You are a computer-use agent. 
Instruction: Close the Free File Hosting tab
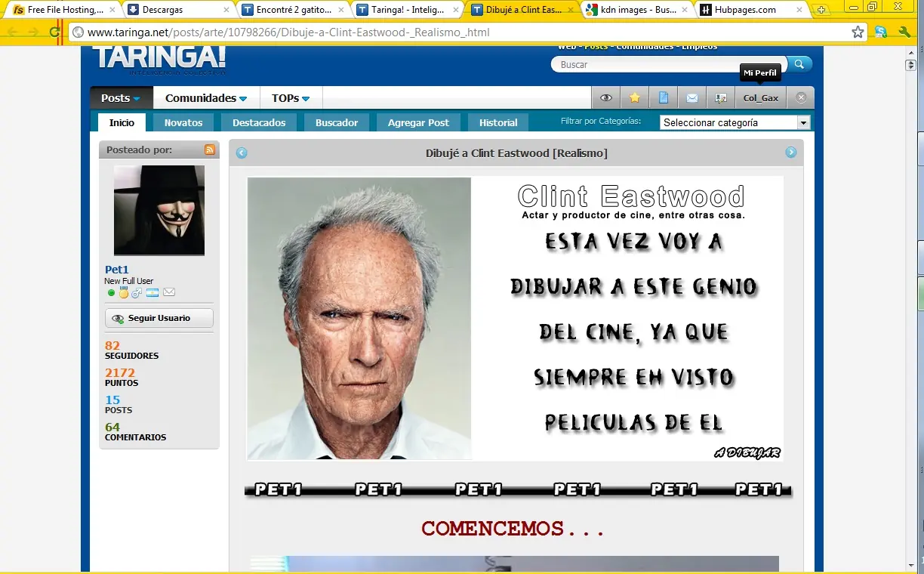tap(112, 10)
